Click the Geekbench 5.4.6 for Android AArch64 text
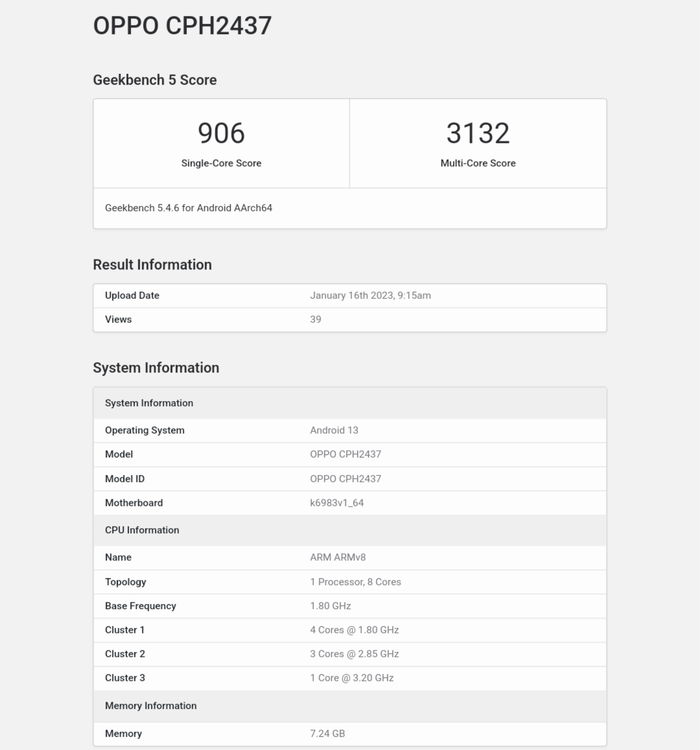700x750 pixels. pyautogui.click(x=189, y=208)
